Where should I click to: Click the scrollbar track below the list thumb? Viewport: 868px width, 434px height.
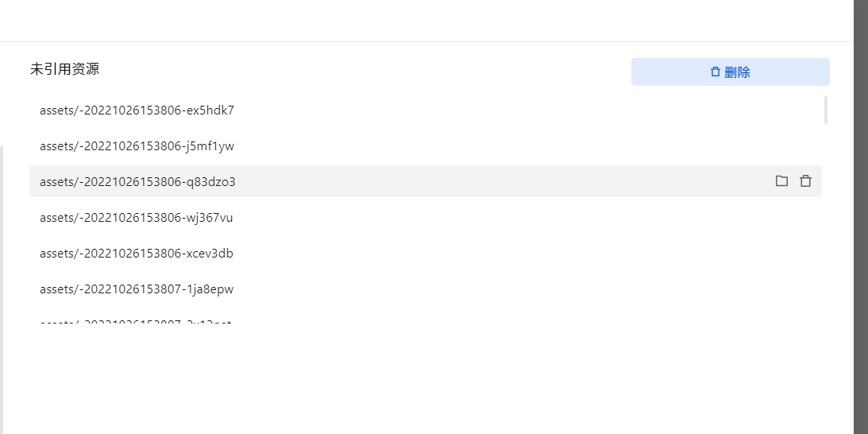pyautogui.click(x=826, y=238)
